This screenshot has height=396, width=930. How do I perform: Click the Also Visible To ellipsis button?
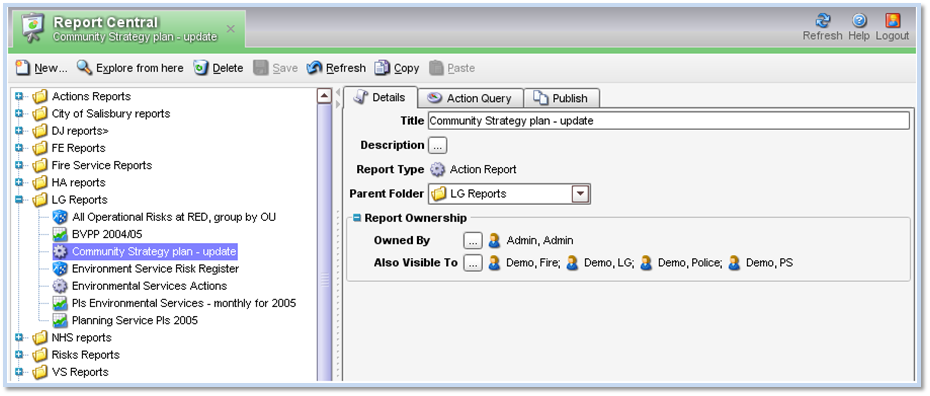tap(473, 263)
